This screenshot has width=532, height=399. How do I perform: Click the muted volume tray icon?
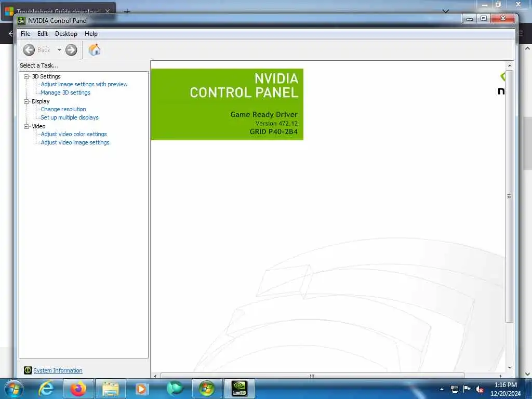pyautogui.click(x=480, y=390)
